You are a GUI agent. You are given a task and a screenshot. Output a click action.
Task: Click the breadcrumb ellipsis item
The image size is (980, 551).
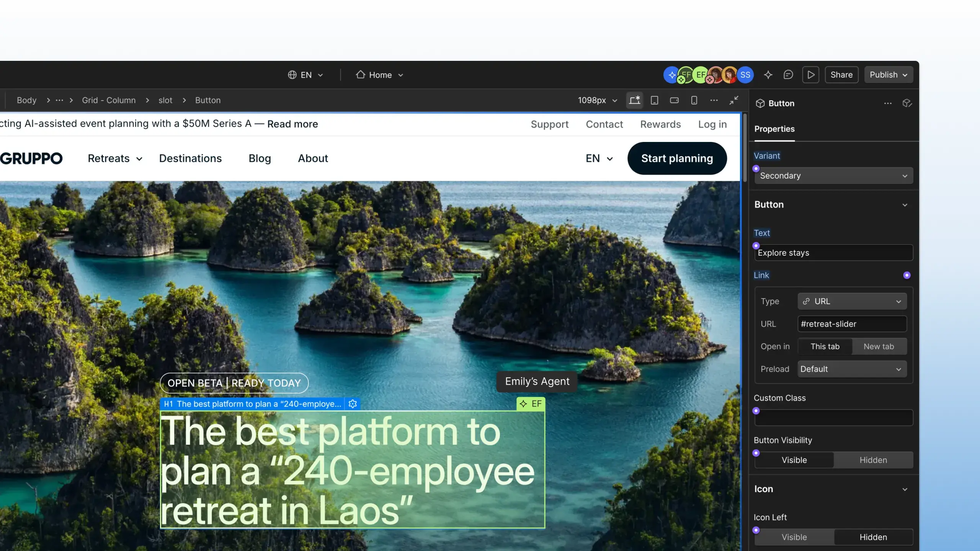click(x=59, y=100)
